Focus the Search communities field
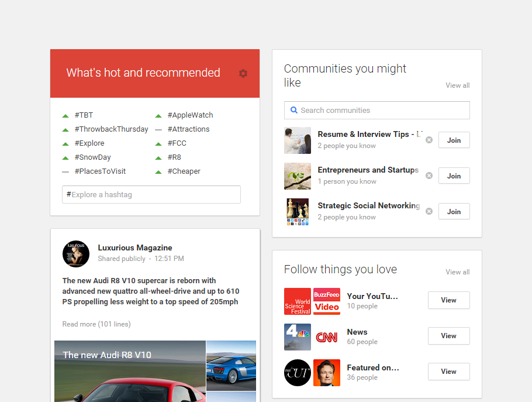The image size is (532, 402). point(377,110)
